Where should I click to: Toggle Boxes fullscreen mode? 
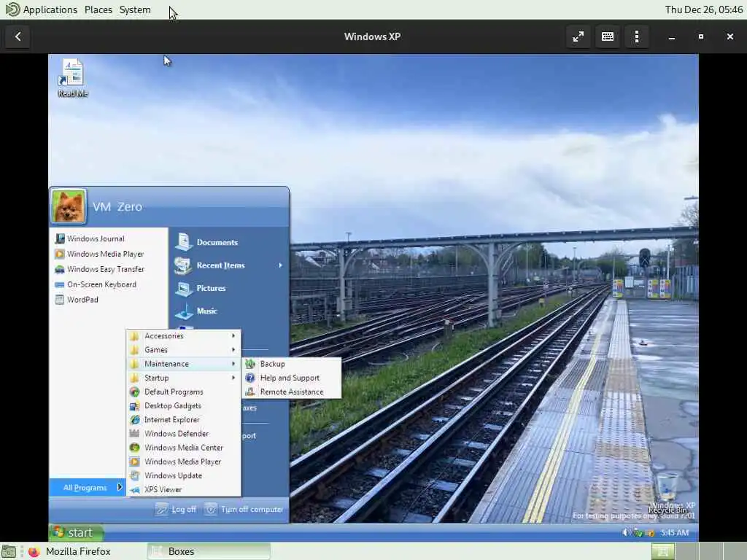[578, 36]
